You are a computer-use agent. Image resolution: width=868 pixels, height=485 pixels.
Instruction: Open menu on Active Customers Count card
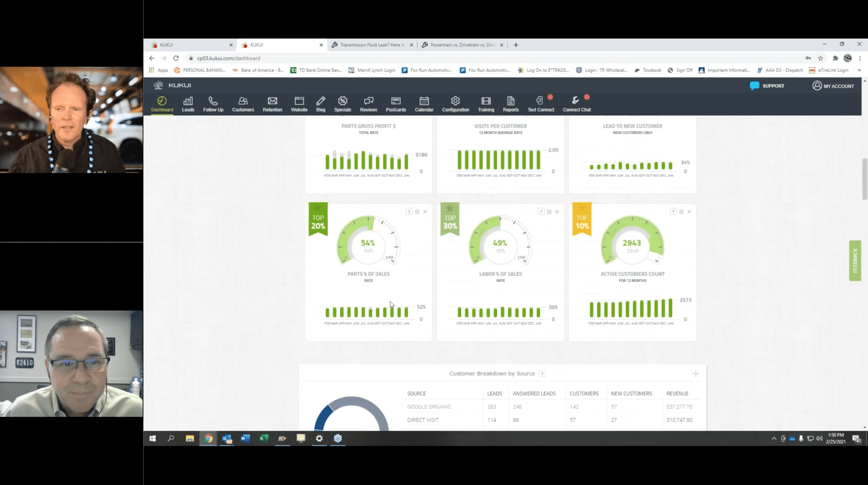[x=681, y=212]
